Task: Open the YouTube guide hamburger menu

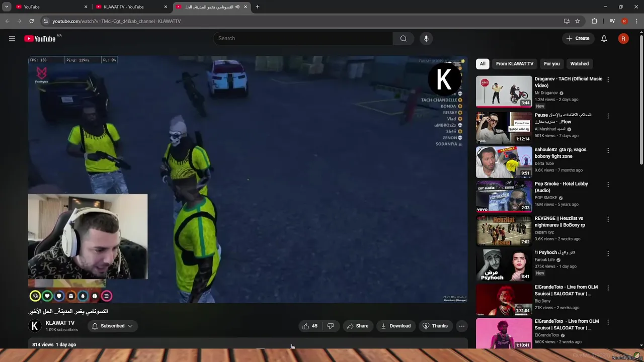Action: 12,38
